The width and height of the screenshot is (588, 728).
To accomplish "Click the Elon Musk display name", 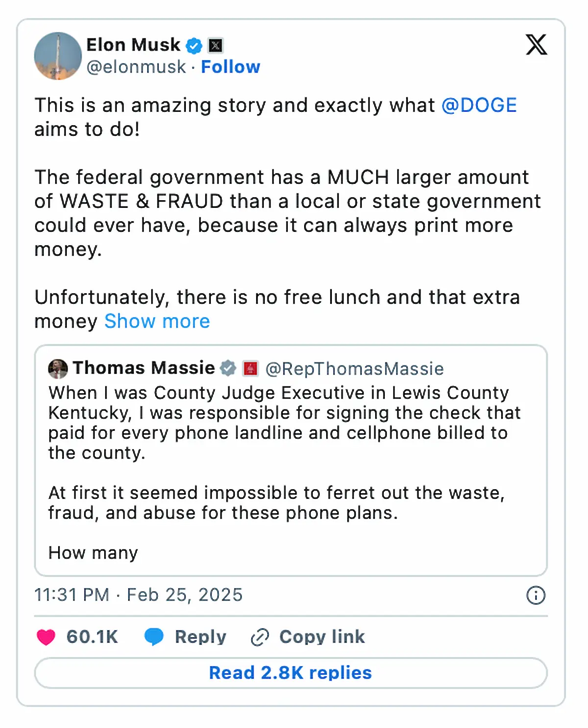I will coord(133,45).
